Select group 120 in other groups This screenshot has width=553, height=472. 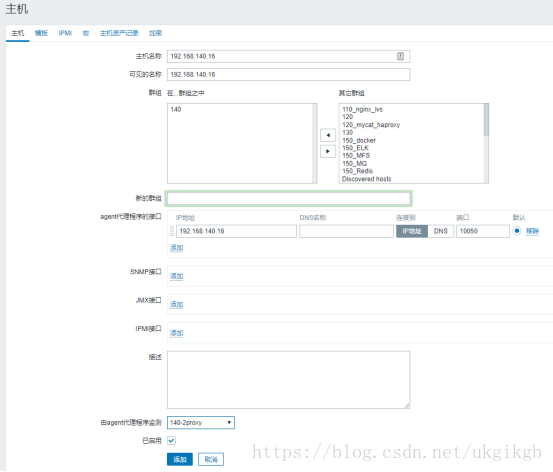[x=347, y=117]
